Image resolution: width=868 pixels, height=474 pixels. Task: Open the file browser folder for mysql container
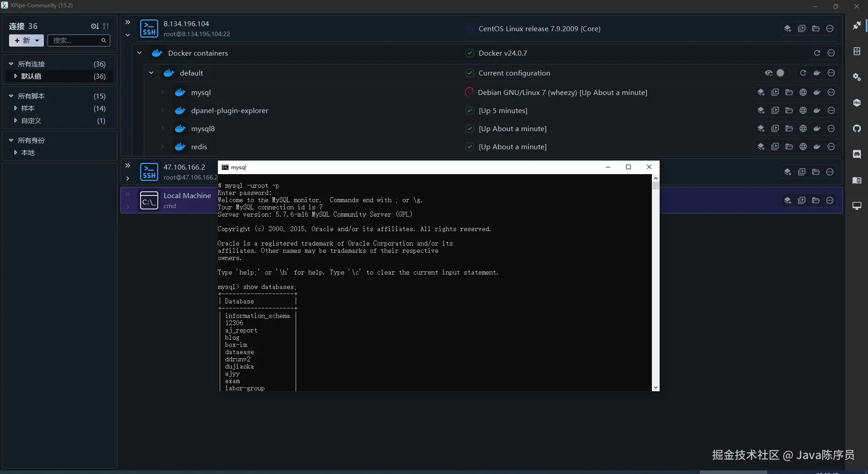(789, 92)
